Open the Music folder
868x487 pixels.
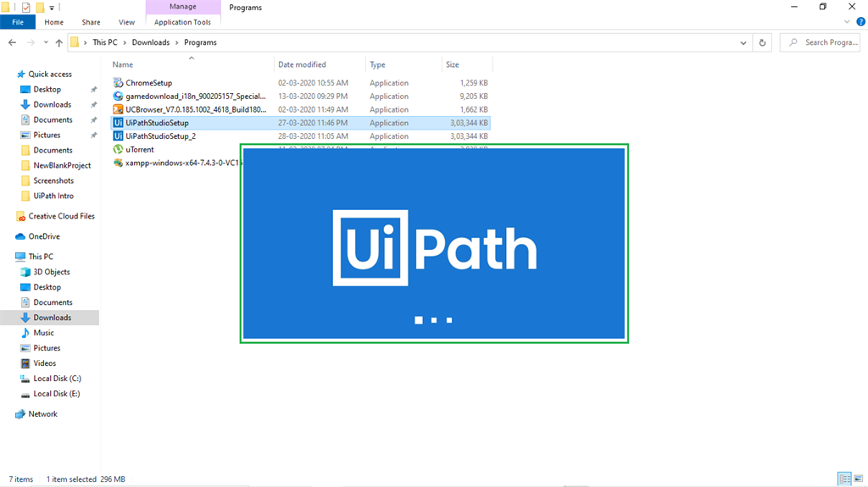point(43,333)
